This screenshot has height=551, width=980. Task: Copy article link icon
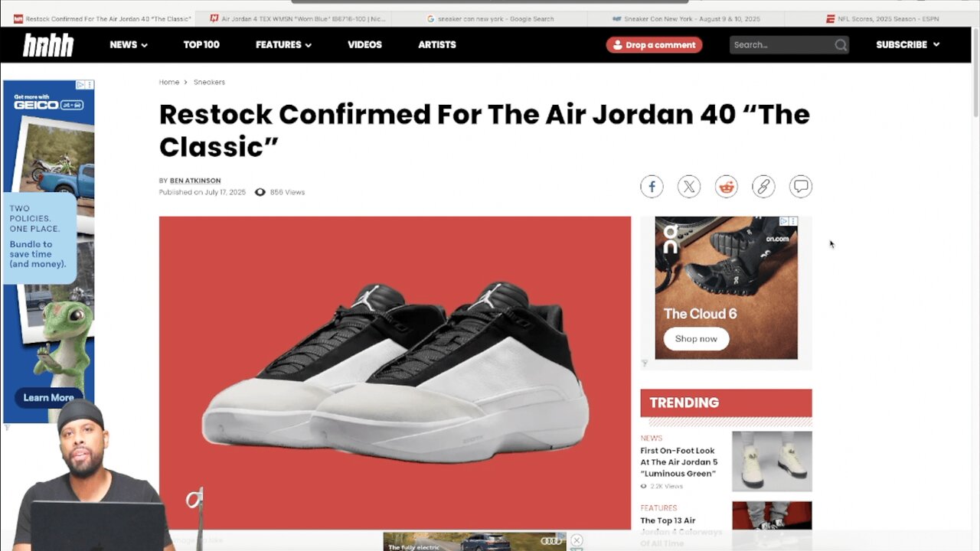point(763,186)
